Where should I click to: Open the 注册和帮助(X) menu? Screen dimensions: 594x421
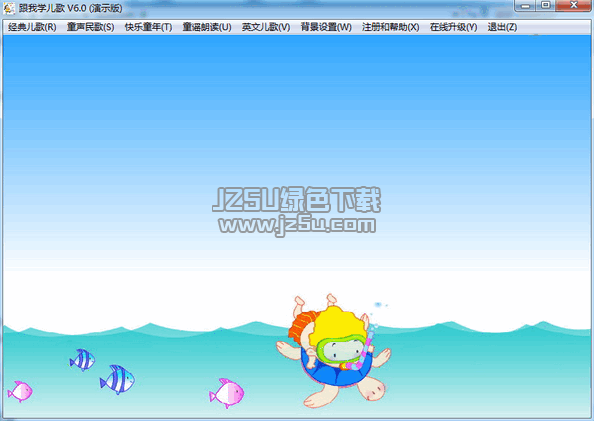pyautogui.click(x=391, y=27)
